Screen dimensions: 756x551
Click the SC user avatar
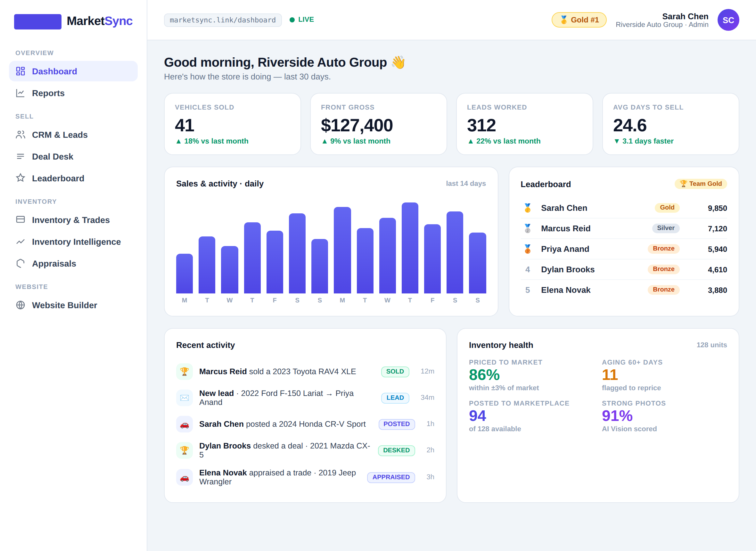728,20
